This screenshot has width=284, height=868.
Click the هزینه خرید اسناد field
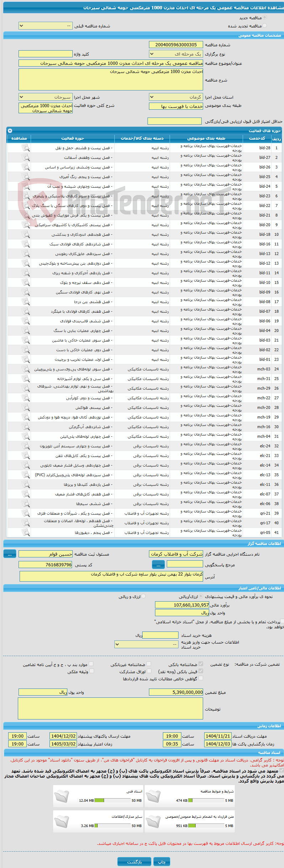click(x=160, y=635)
